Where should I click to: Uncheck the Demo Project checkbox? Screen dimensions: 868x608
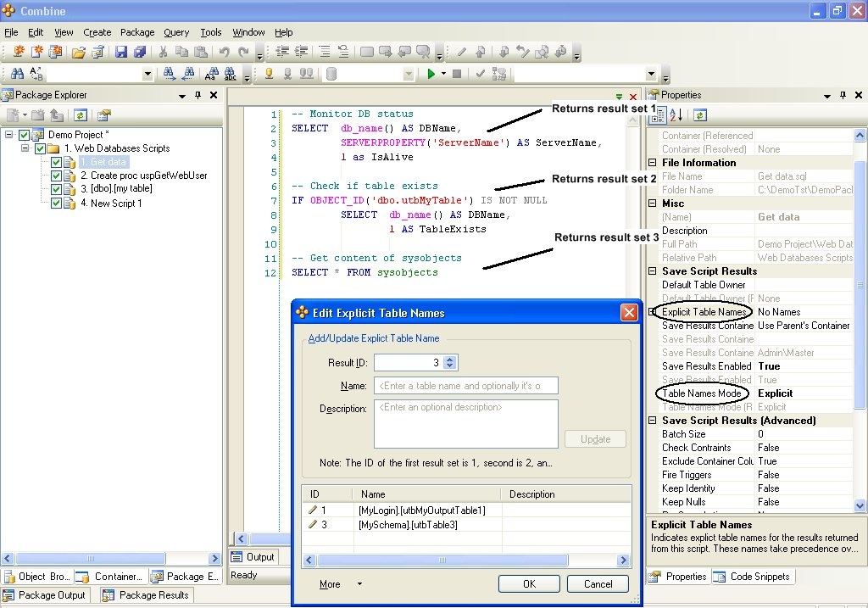click(x=24, y=136)
